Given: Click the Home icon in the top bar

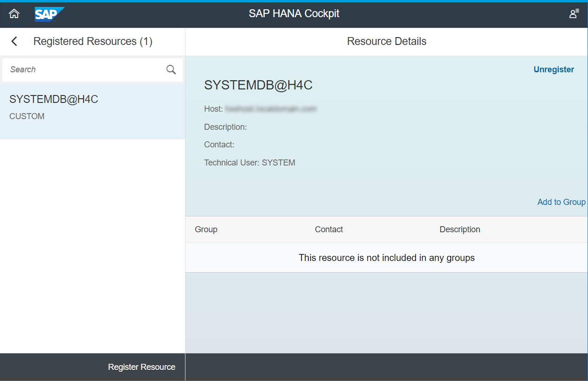Looking at the screenshot, I should point(14,14).
